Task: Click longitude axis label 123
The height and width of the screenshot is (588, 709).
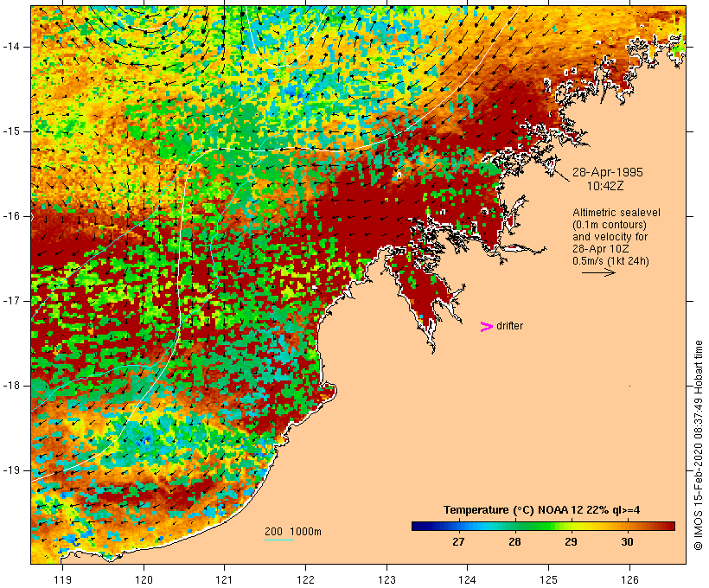Action: click(x=386, y=579)
